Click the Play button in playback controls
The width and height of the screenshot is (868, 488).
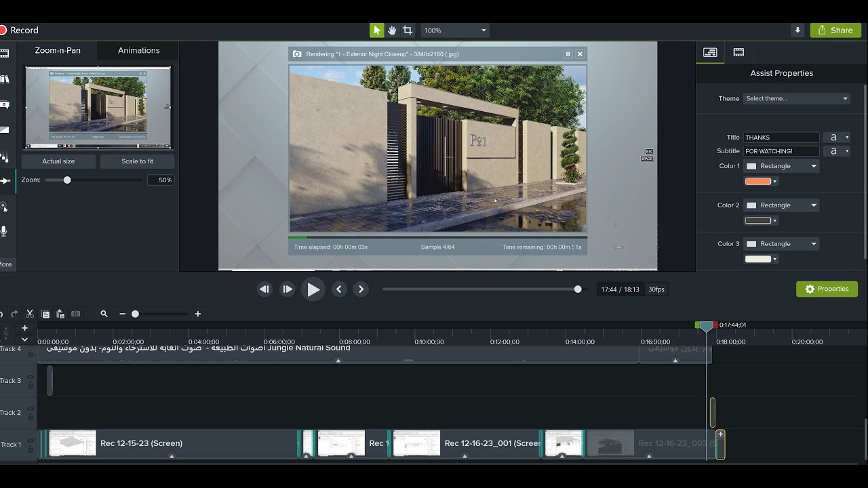pyautogui.click(x=313, y=289)
